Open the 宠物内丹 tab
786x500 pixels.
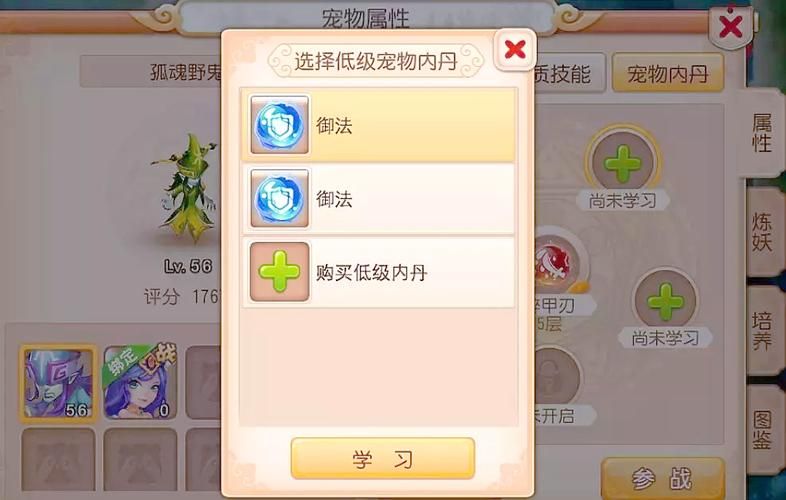[668, 73]
